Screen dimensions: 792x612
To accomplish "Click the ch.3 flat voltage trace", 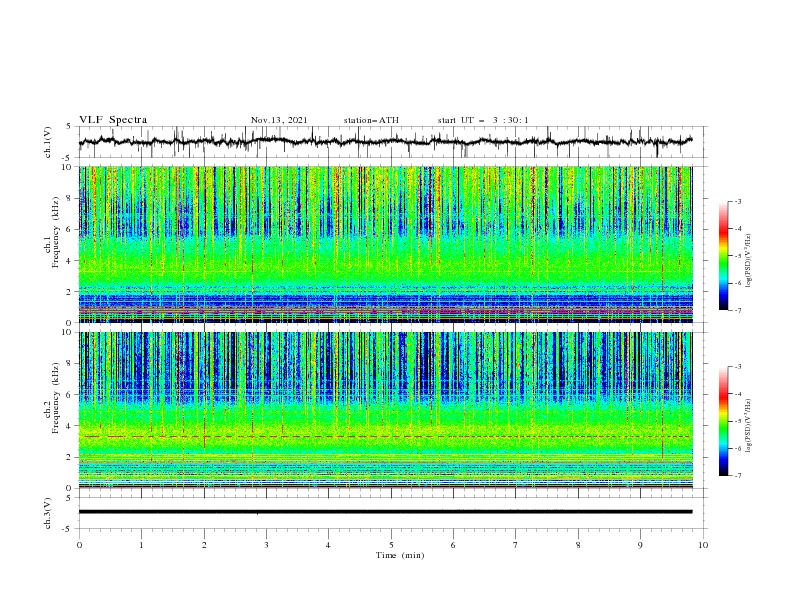I will click(x=385, y=512).
